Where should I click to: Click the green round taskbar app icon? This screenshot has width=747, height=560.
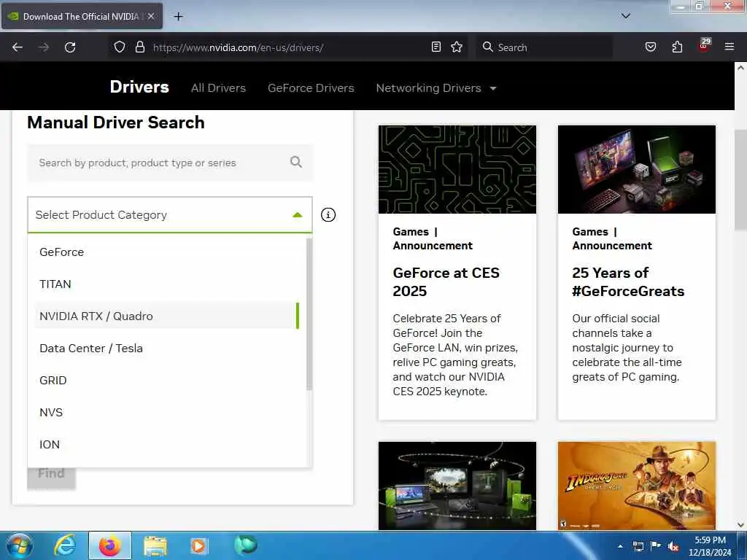tap(246, 545)
